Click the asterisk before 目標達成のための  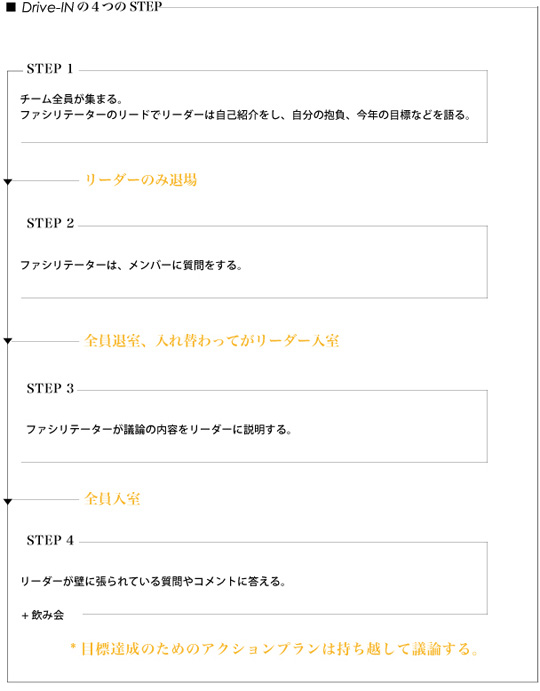pos(73,648)
